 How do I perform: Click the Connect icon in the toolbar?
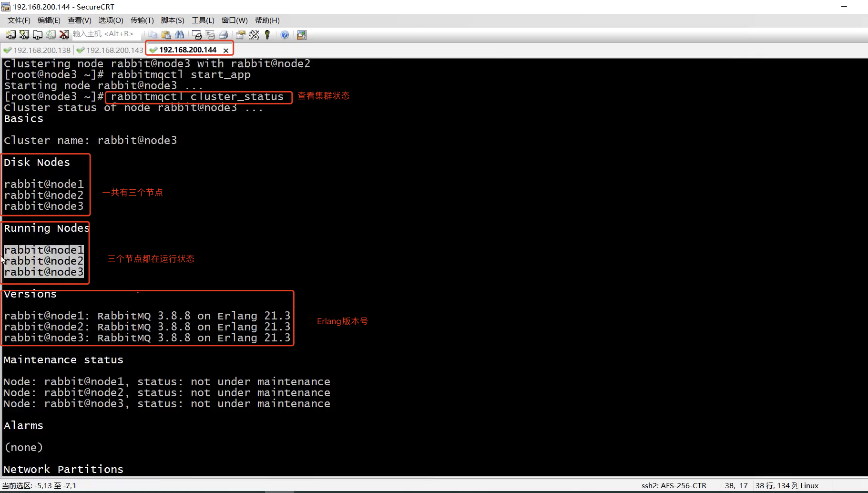click(x=10, y=34)
